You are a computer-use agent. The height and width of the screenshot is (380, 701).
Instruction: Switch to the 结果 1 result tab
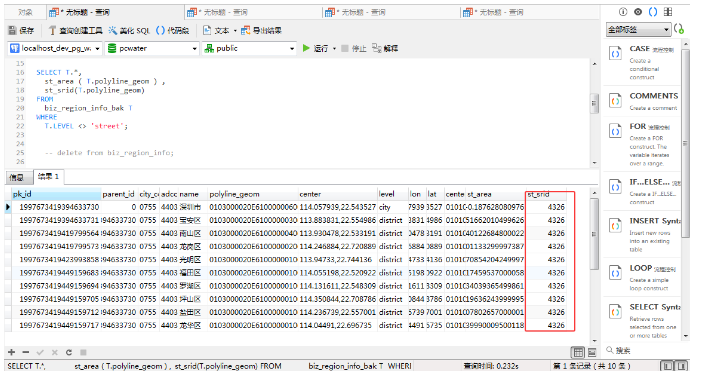[49, 177]
